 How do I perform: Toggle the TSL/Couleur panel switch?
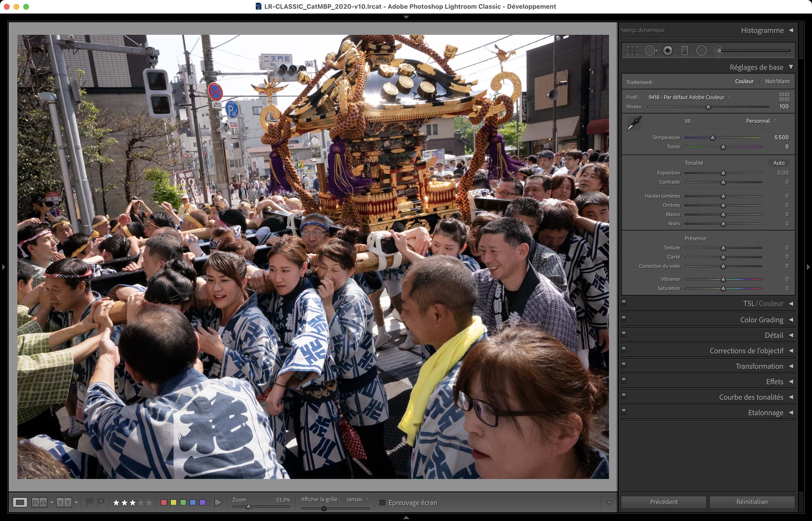[624, 303]
